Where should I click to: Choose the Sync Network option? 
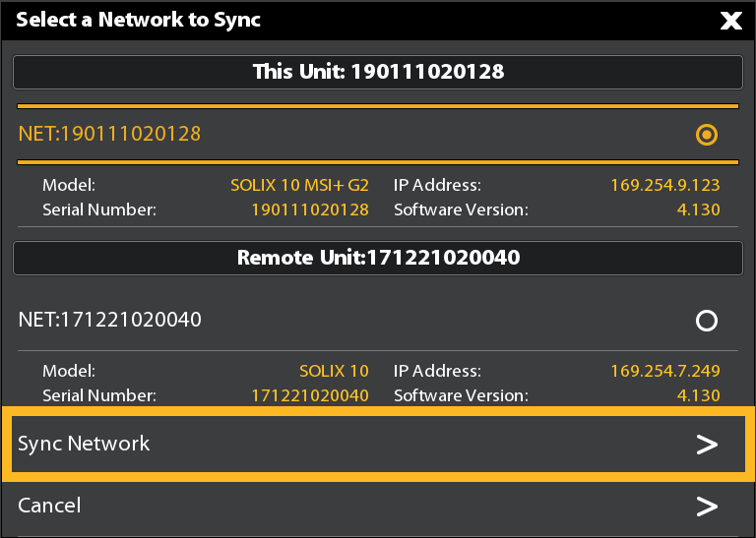coord(378,445)
